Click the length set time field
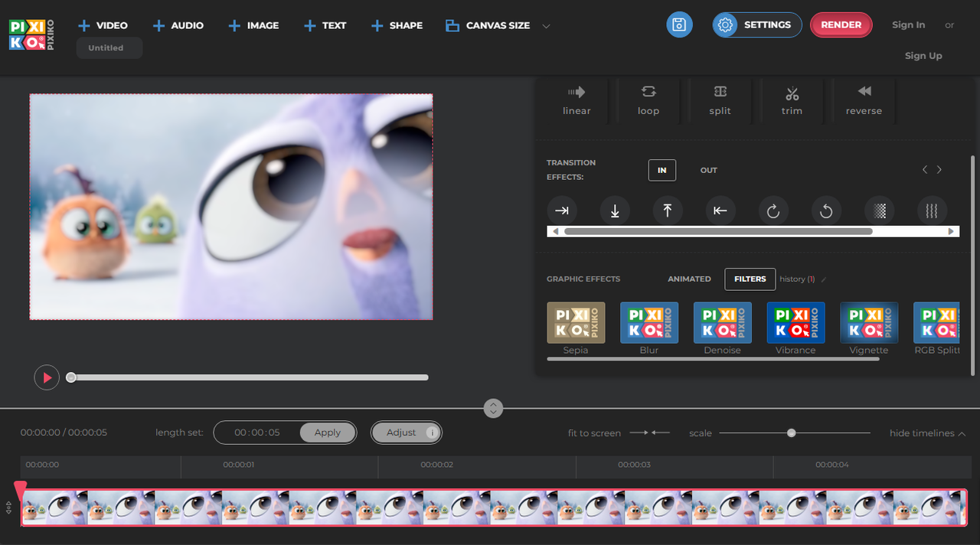Viewport: 980px width, 545px height. click(257, 432)
